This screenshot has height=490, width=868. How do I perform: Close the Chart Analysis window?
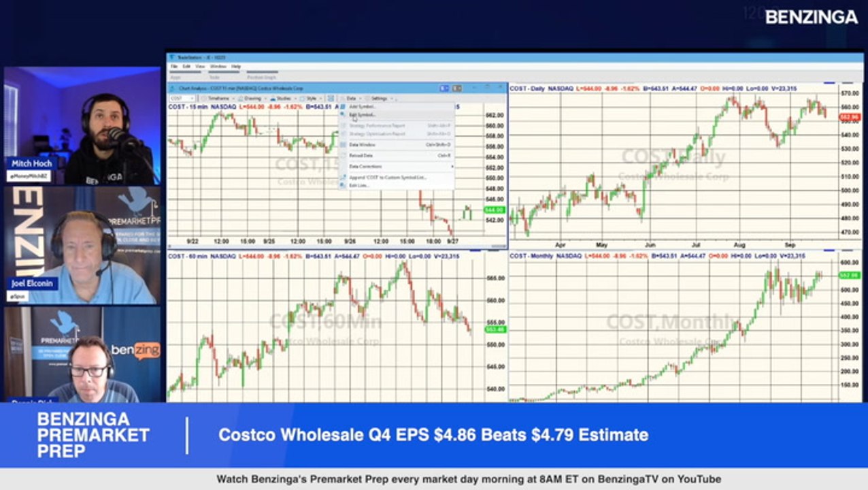501,87
